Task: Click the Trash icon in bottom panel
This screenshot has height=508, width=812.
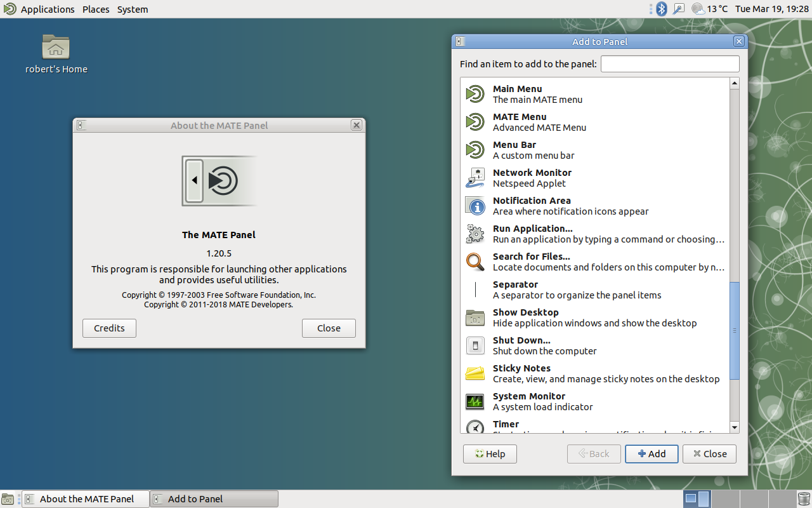Action: pyautogui.click(x=804, y=498)
